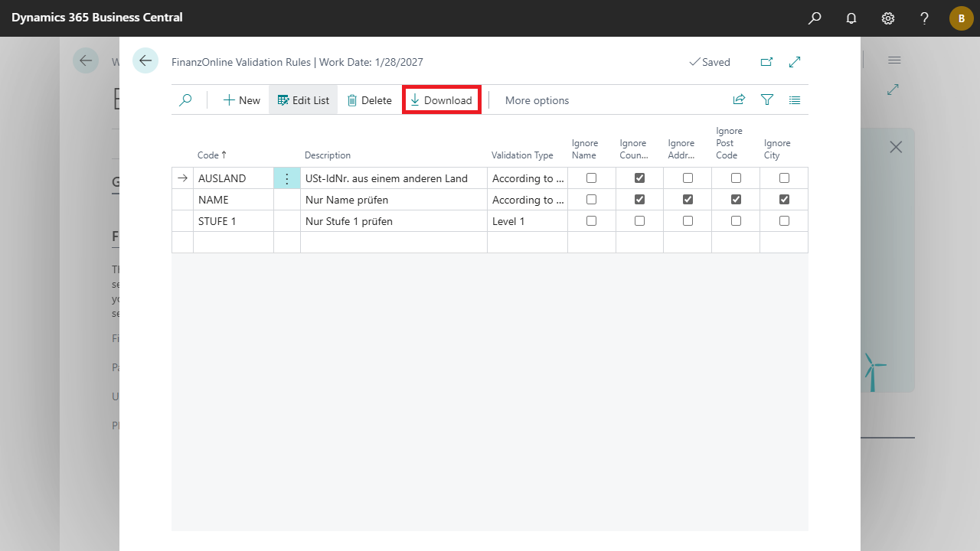Create a New validation rule

point(242,100)
